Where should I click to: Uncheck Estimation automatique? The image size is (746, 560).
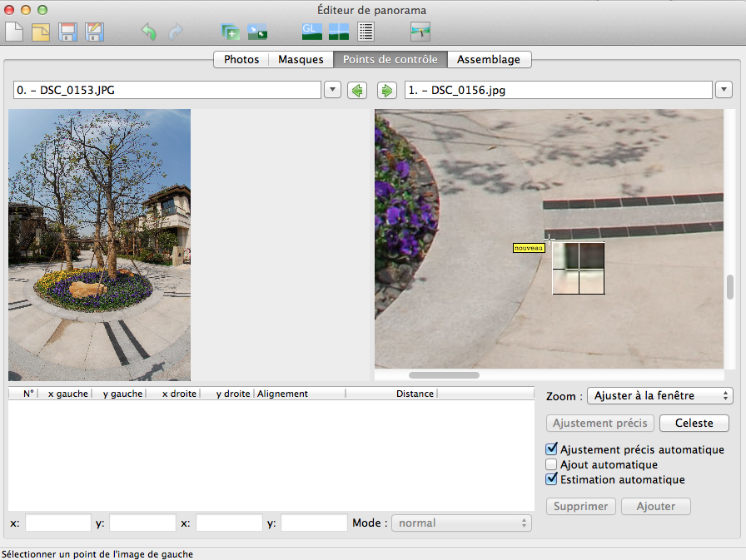[x=551, y=479]
